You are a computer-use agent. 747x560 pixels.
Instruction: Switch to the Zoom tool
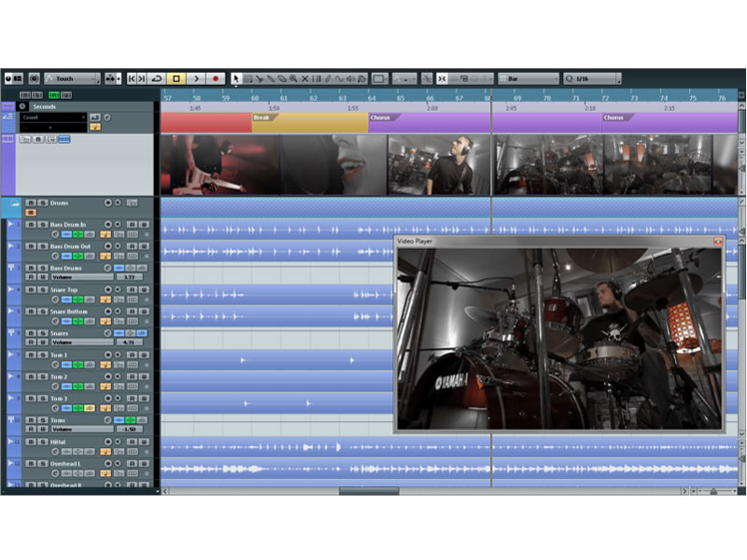[294, 78]
